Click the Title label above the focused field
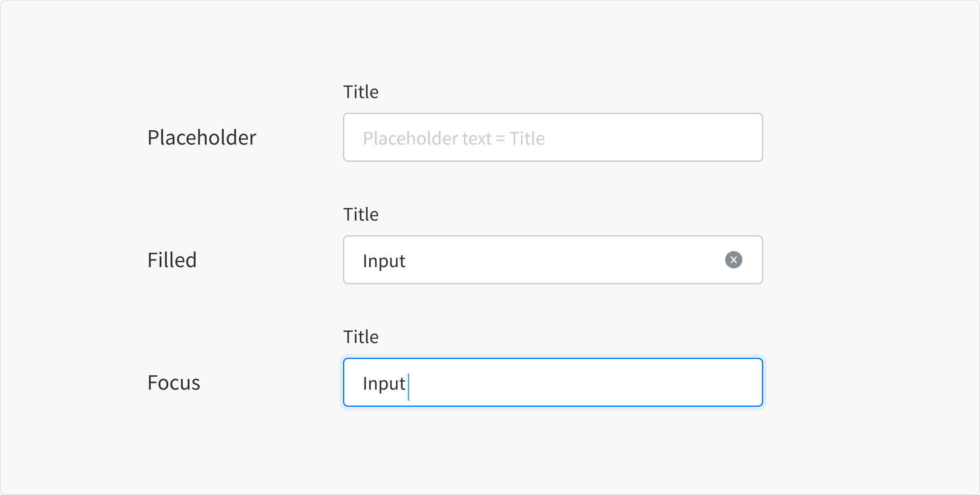The image size is (980, 495). pyautogui.click(x=361, y=337)
